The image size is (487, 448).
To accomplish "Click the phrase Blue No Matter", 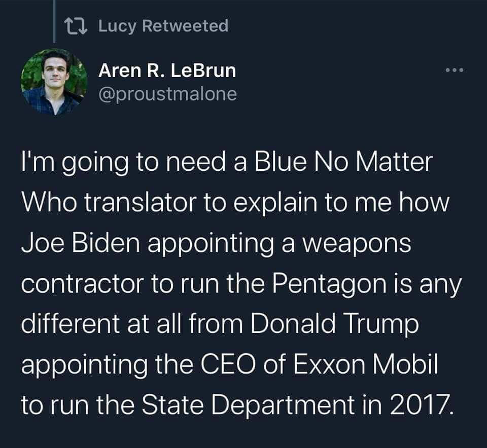I will tap(343, 162).
